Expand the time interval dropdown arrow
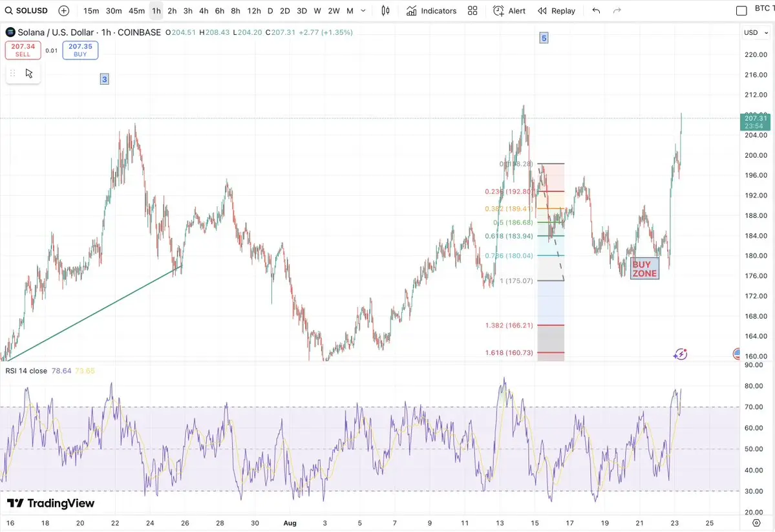The height and width of the screenshot is (532, 775). (363, 10)
